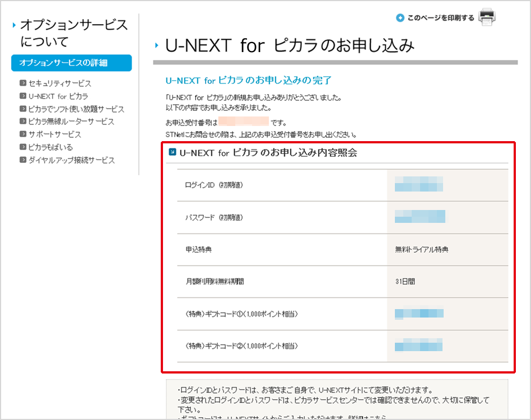Click the blue icon beside お申し込み内容照会 heading
The width and height of the screenshot is (531, 420).
point(173,152)
